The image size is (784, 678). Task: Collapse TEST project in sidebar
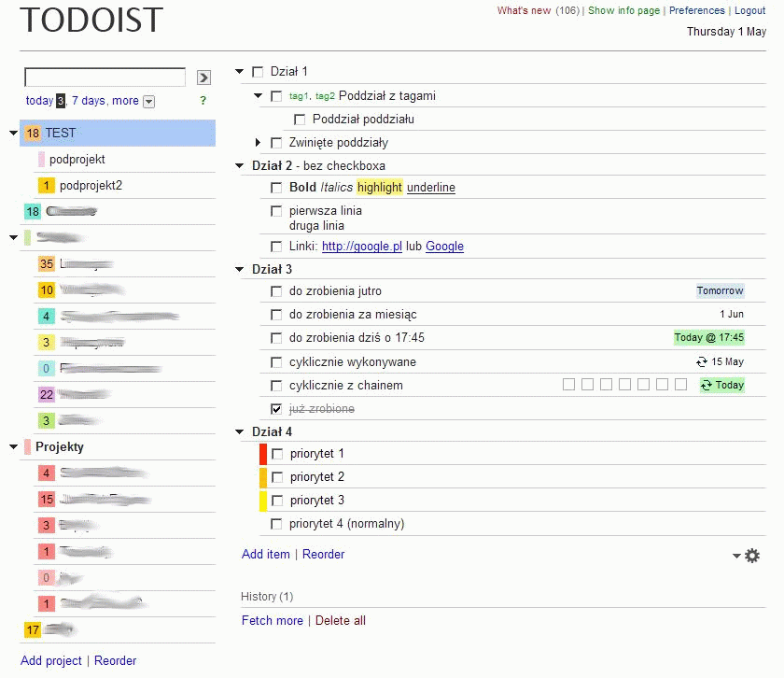[13, 134]
